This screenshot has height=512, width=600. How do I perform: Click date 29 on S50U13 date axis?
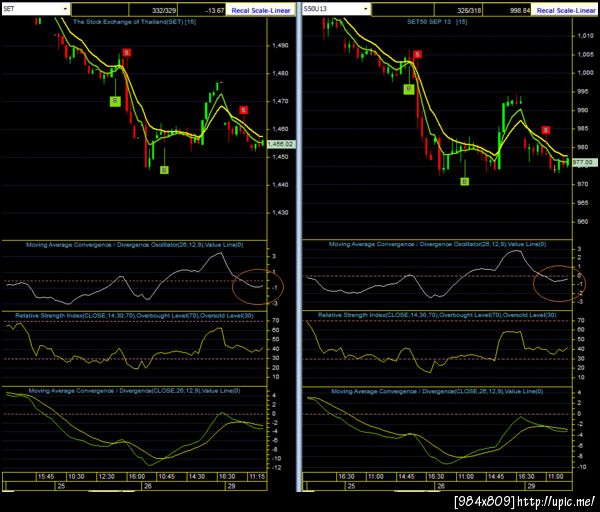coord(531,486)
